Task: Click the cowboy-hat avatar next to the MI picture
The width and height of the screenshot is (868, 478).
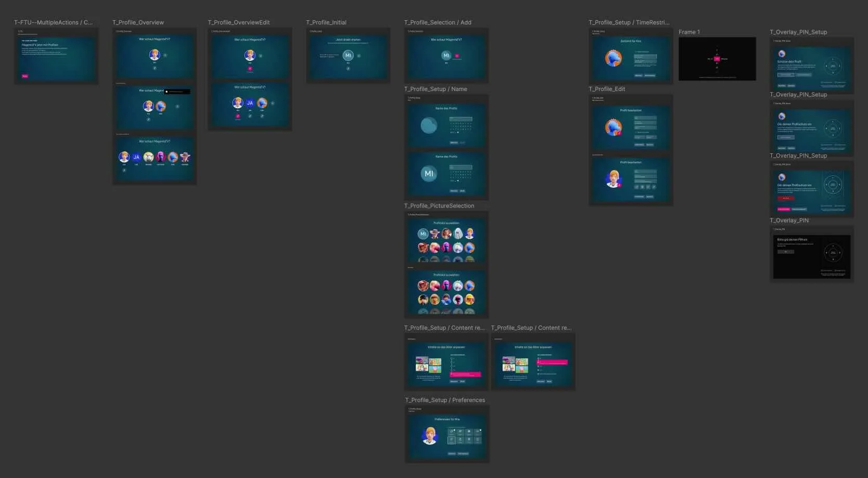Action: 435,234
